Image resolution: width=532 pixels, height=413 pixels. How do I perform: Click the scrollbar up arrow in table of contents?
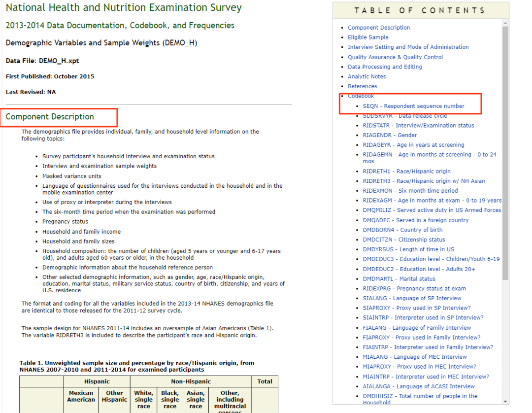click(x=505, y=23)
